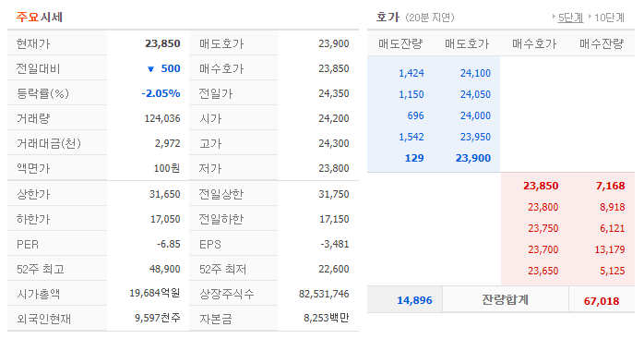The height and width of the screenshot is (339, 644).
Task: Click 전일상한 value 31,750
Action: click(333, 194)
